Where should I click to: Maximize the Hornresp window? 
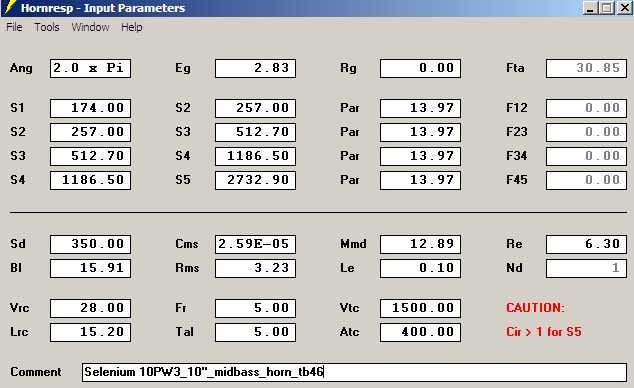click(607, 8)
